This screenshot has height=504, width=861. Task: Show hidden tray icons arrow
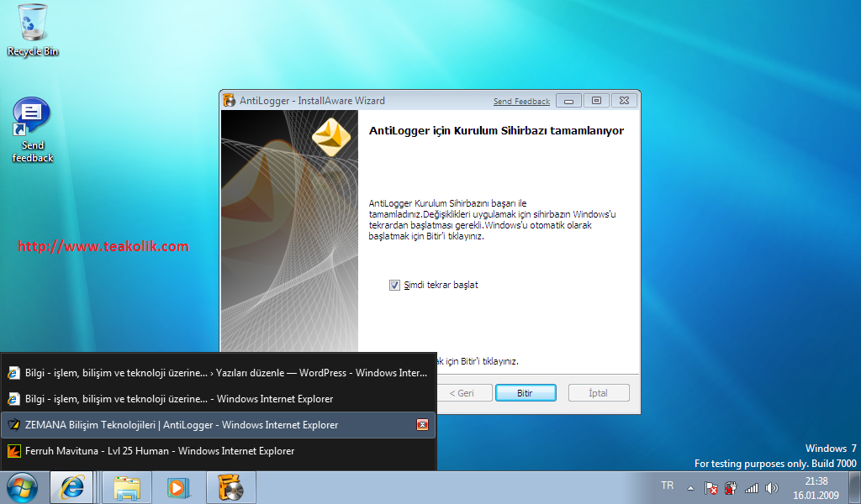[x=691, y=487]
